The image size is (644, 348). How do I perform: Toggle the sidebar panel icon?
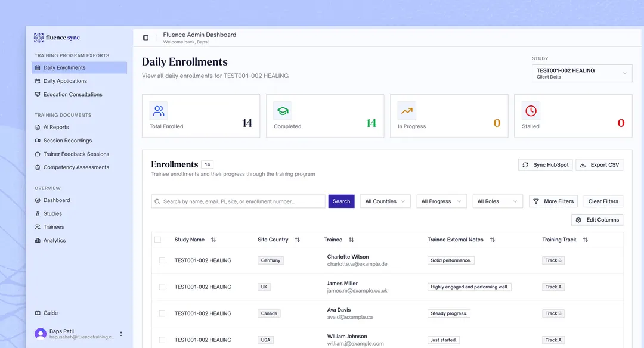(x=145, y=38)
